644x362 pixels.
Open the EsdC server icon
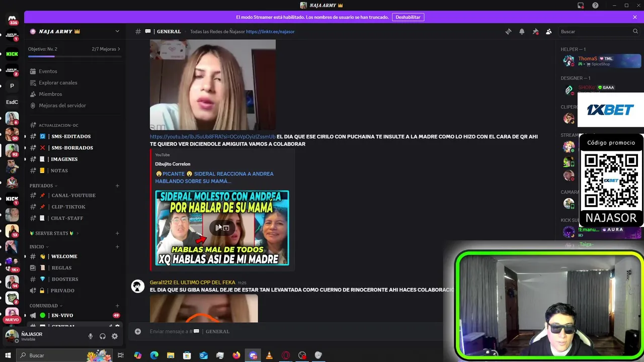[12, 102]
